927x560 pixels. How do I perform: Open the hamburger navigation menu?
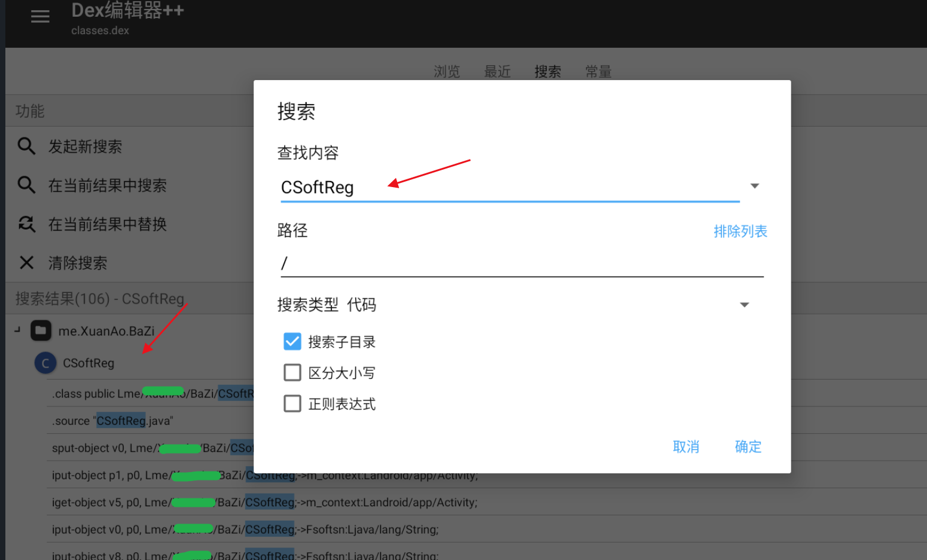coord(40,17)
